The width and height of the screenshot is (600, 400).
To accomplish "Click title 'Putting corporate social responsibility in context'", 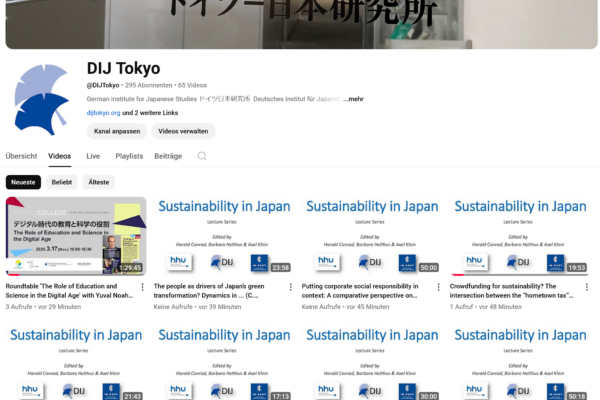I will (360, 291).
